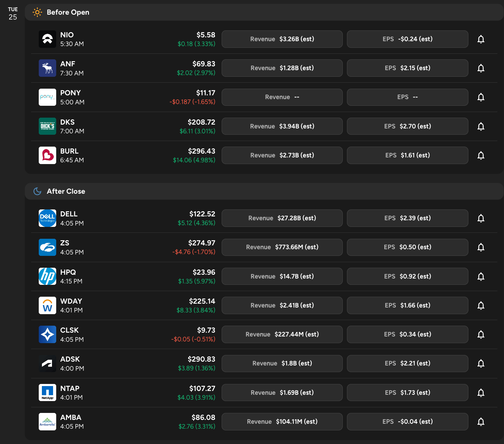Click NTAP EPS $1.73 estimate

pyautogui.click(x=408, y=393)
